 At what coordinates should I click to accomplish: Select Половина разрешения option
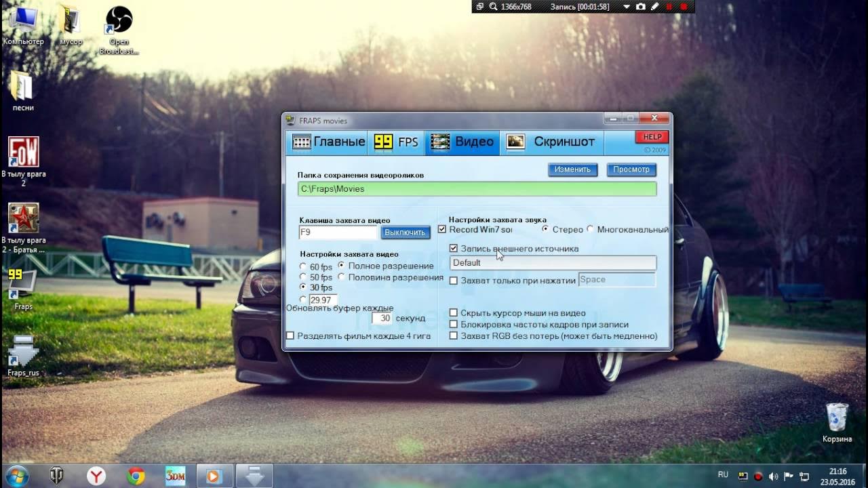(x=391, y=277)
